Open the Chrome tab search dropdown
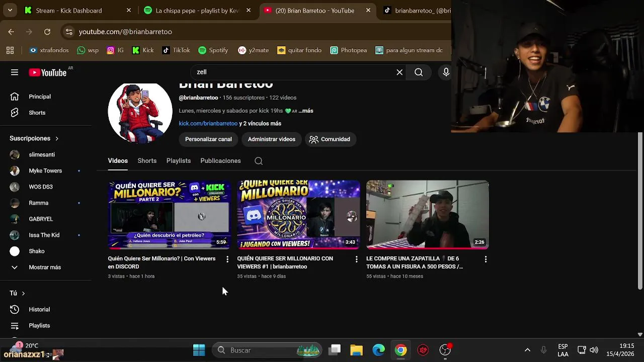644x362 pixels. click(x=11, y=10)
